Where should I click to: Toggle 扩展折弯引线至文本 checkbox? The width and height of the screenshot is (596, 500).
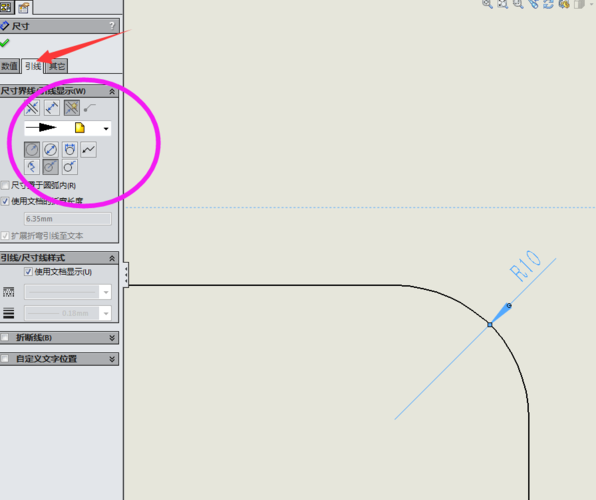pos(5,236)
